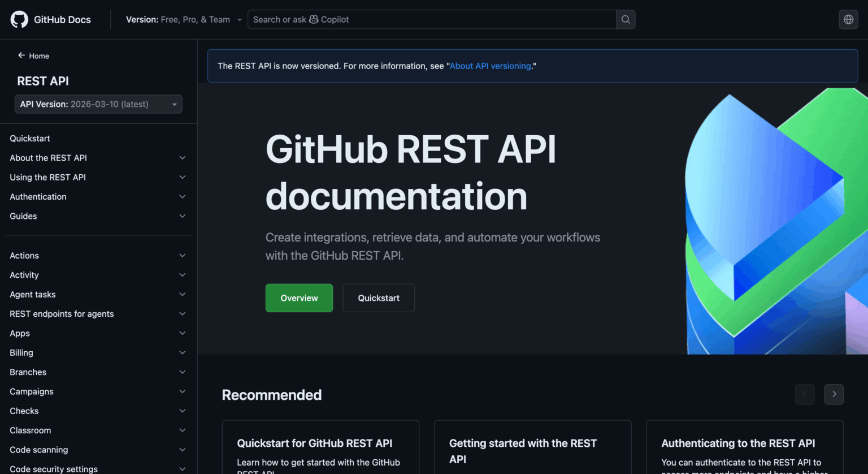The image size is (868, 474).
Task: Expand the Agent tasks category
Action: coord(98,294)
